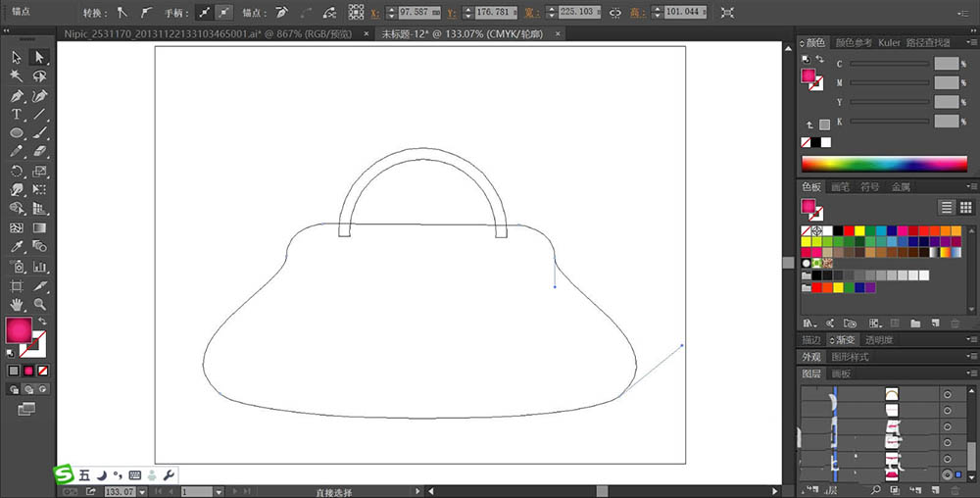Select the Ellipse tool
This screenshot has height=498, width=980.
coord(17,133)
